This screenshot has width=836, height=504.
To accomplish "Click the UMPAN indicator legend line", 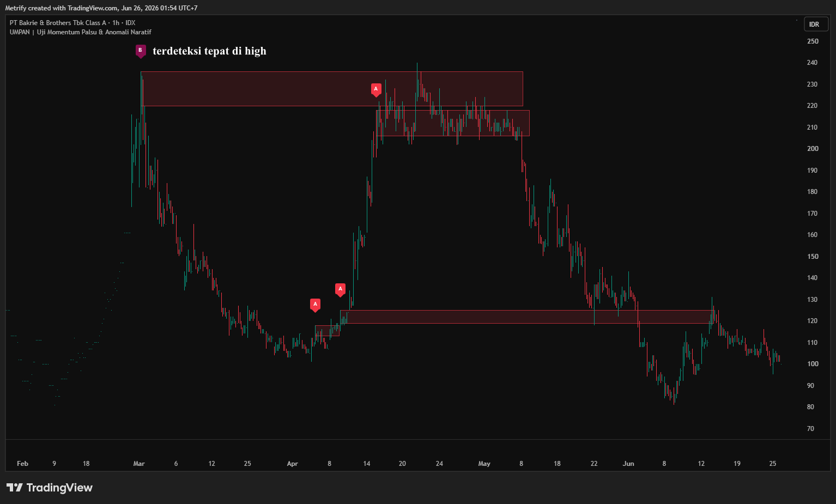I will coord(81,32).
